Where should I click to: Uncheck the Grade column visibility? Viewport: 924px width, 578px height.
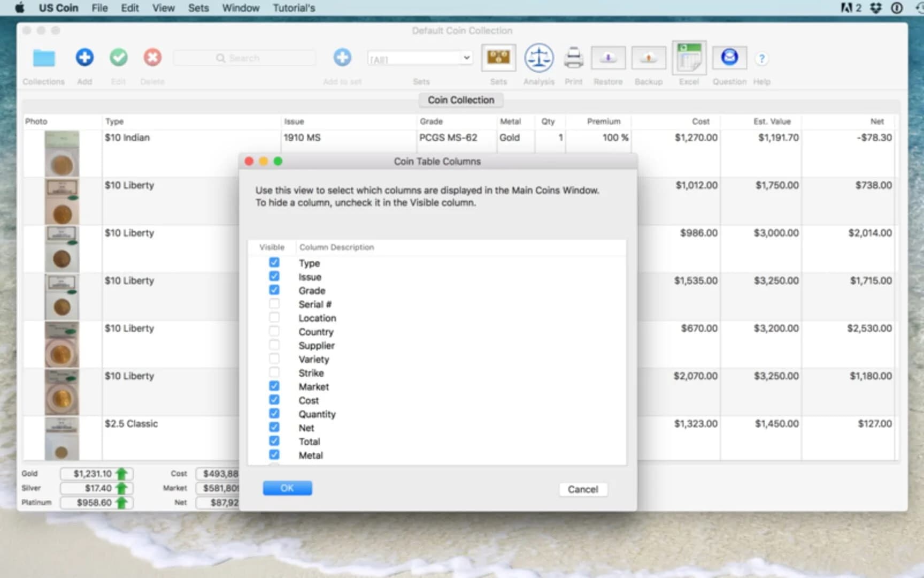tap(274, 290)
